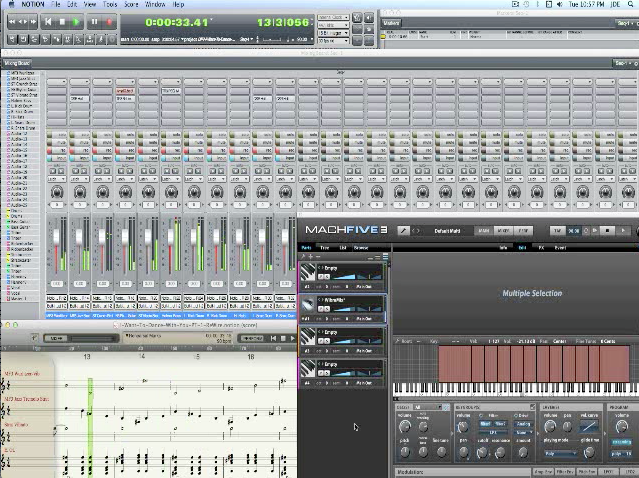
Task: Open the third dropdown right of the counter
Action: [x=333, y=33]
